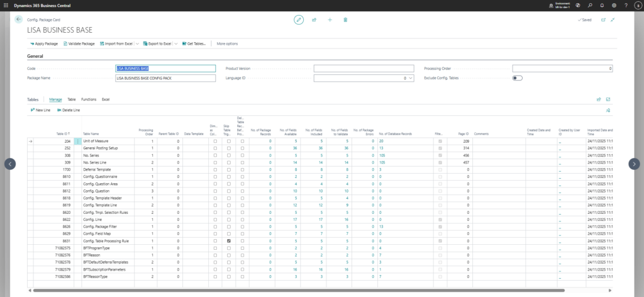
Task: Uncheck Skip Table Triggers for table 8631
Action: coord(229,240)
